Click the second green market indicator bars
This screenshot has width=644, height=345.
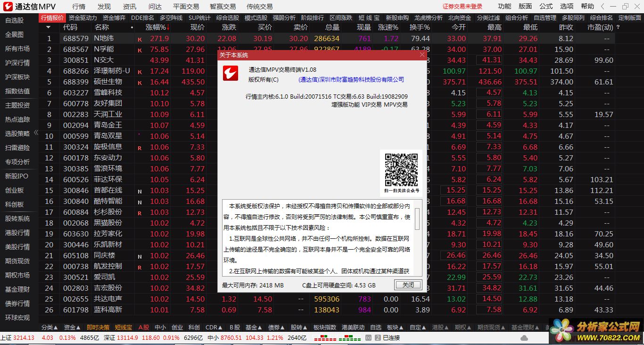tap(350, 338)
